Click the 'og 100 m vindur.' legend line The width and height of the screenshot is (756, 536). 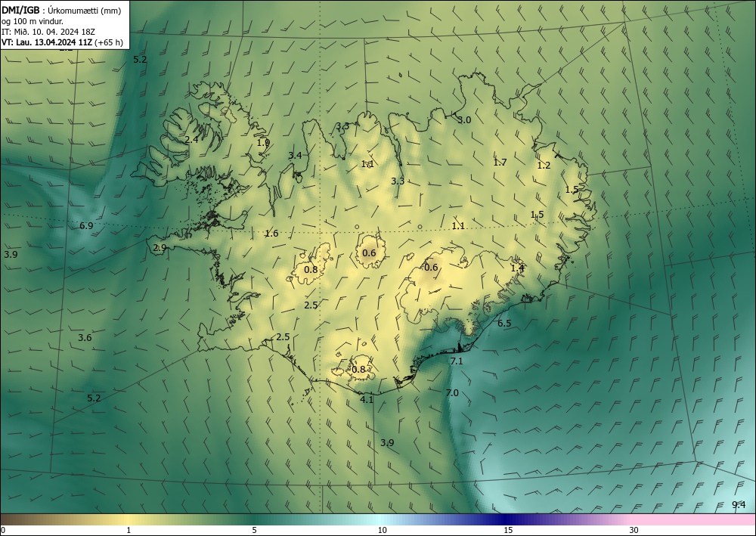click(33, 21)
